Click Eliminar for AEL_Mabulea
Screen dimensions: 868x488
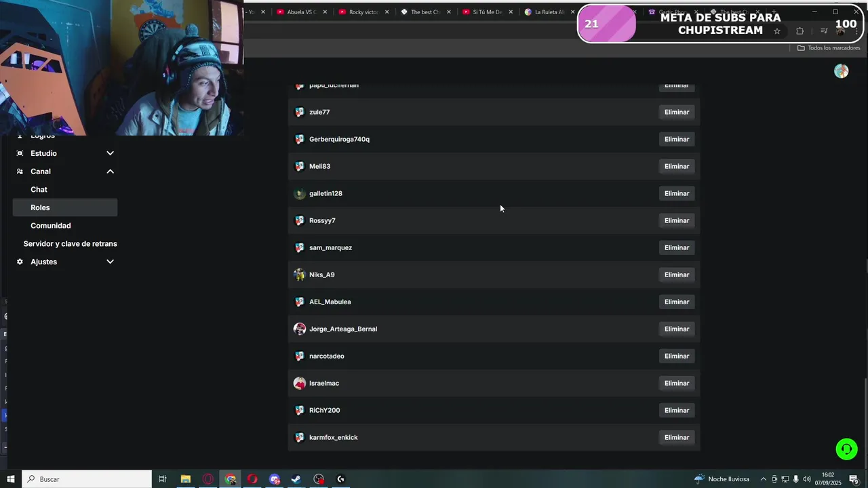(677, 302)
